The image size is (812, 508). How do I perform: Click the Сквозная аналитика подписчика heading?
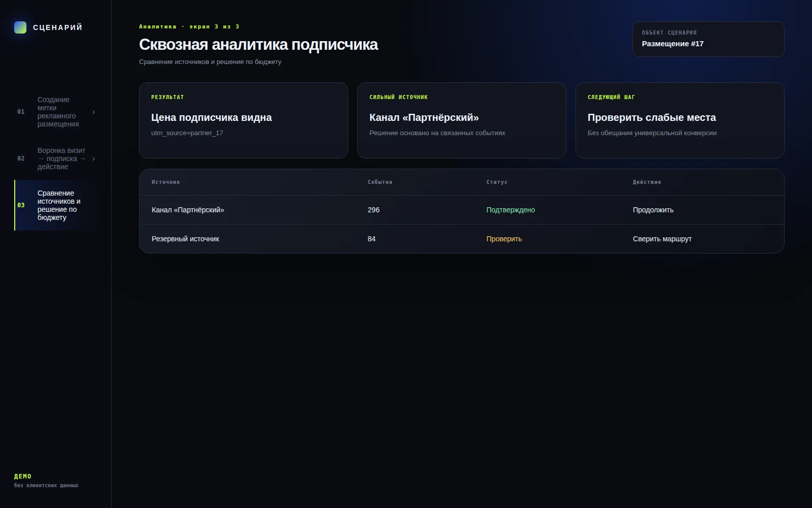click(x=258, y=45)
